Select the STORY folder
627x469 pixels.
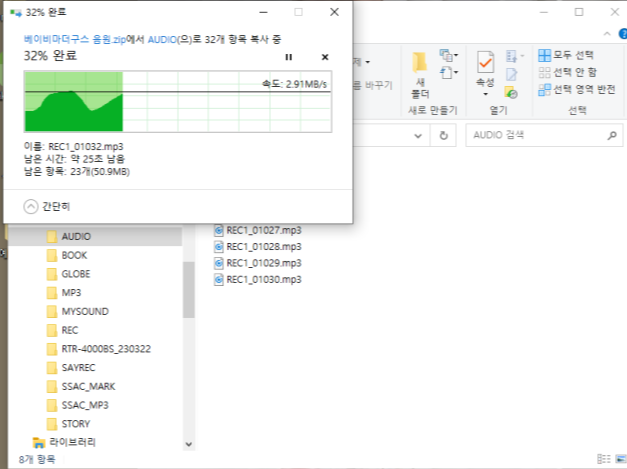tap(76, 424)
